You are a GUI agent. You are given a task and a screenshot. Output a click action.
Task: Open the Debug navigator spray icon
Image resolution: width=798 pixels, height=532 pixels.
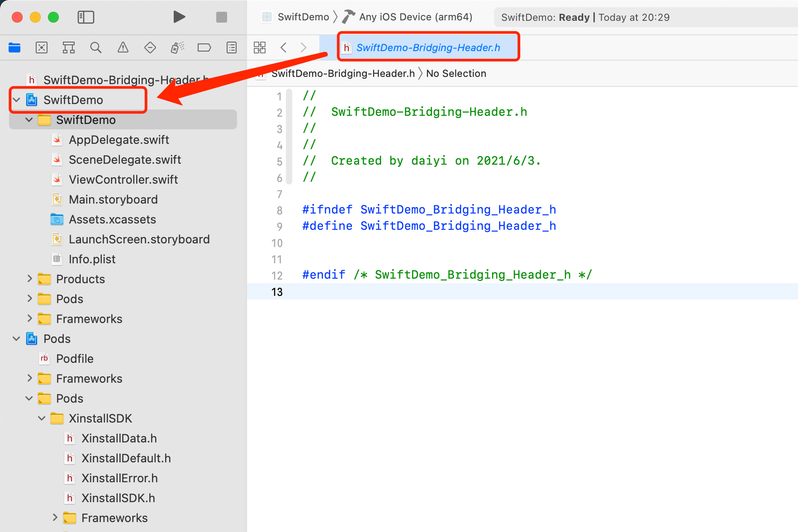coord(177,47)
